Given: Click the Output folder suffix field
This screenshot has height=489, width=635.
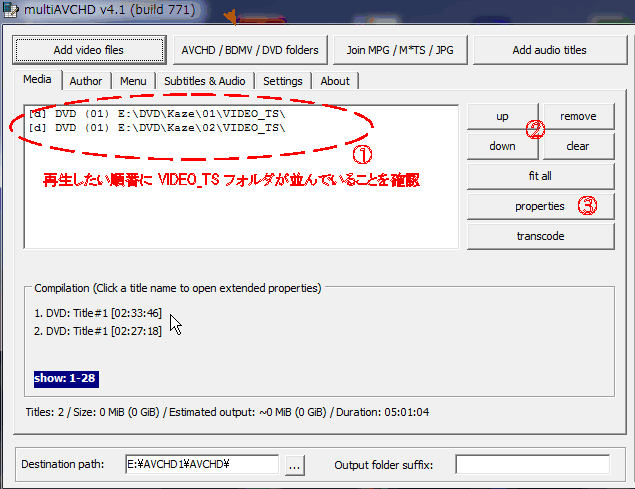Looking at the screenshot, I should click(x=532, y=464).
